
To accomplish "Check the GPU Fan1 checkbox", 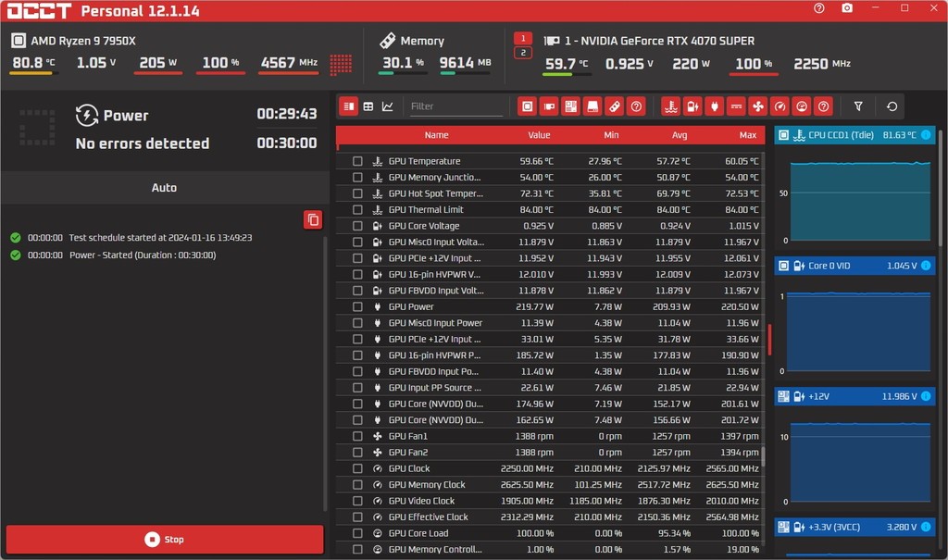I will pyautogui.click(x=357, y=436).
